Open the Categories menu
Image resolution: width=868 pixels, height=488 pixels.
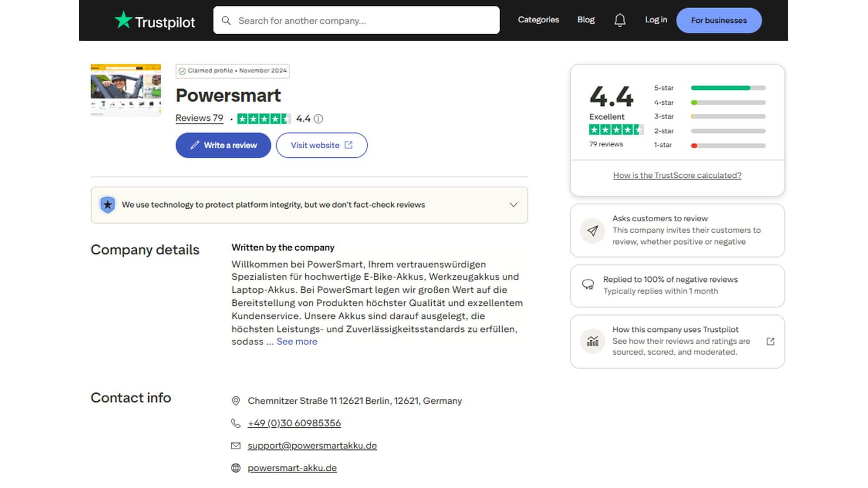tap(538, 20)
